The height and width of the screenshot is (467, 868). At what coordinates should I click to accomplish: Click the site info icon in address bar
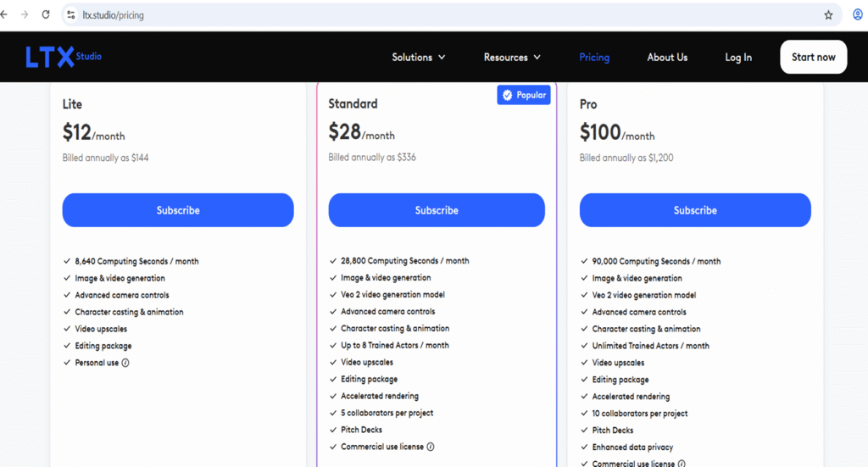click(x=71, y=15)
